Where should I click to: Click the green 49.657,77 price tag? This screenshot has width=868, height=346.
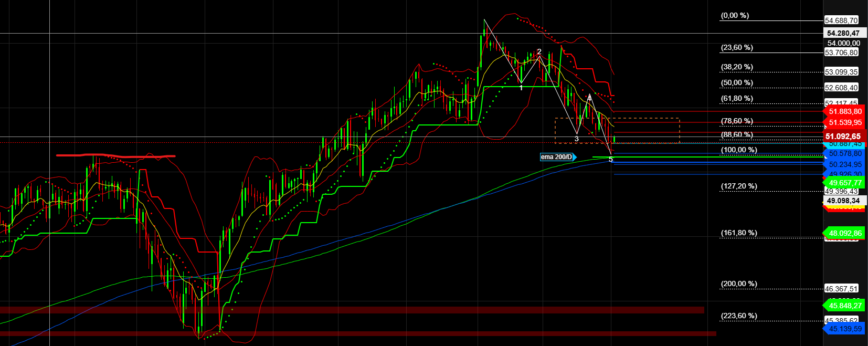tap(844, 183)
